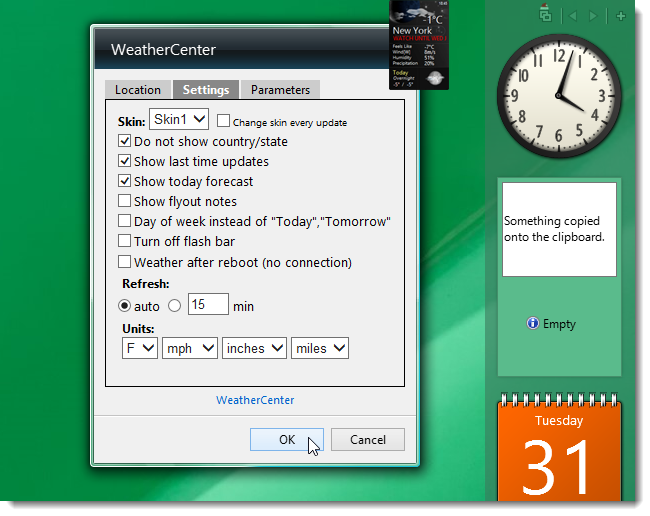The height and width of the screenshot is (516, 650).
Task: Click the red weather watch alert text
Action: (x=420, y=39)
